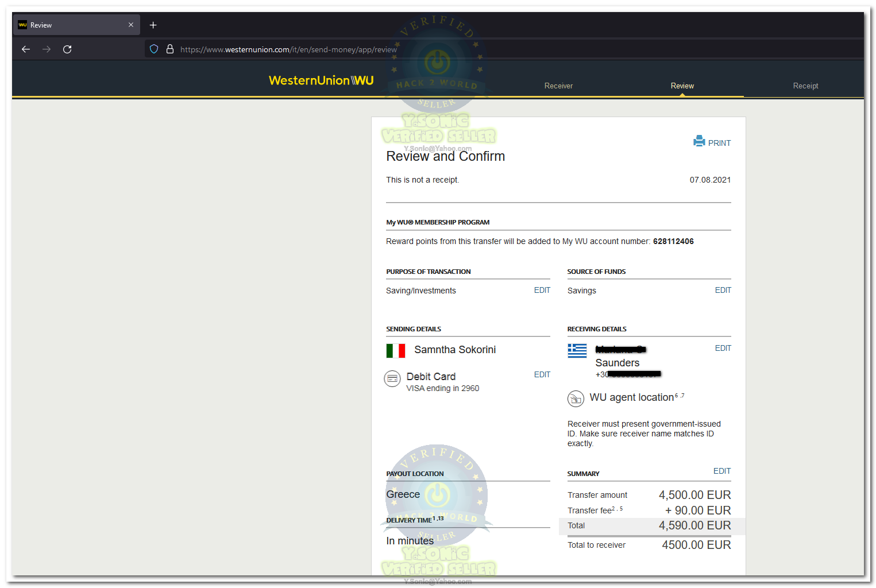Go to the Receiver step

pos(558,86)
